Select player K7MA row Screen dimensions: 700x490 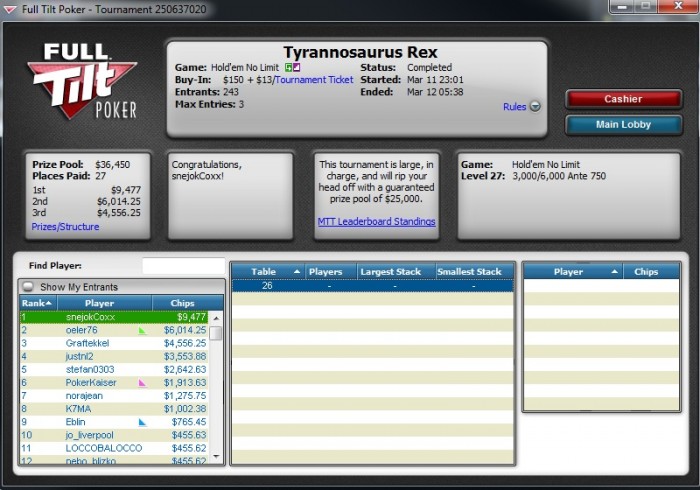tap(114, 409)
